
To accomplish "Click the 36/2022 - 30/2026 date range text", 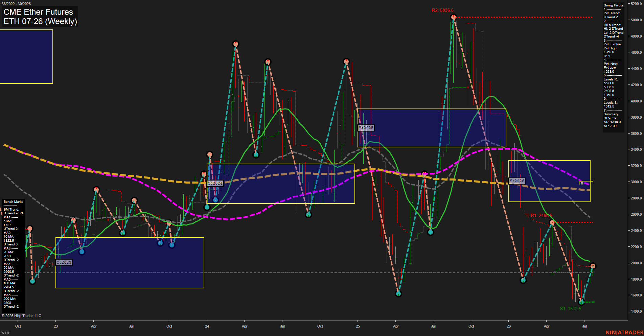I will (x=16, y=4).
